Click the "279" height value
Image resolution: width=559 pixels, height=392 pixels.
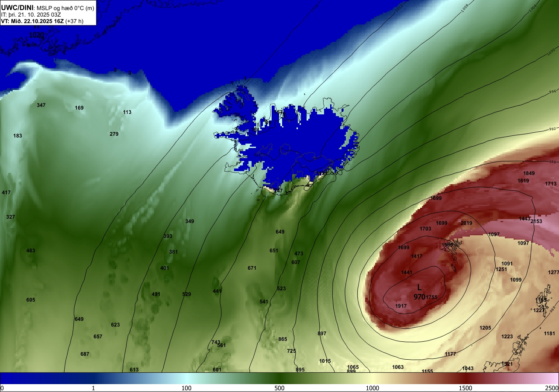click(x=114, y=134)
